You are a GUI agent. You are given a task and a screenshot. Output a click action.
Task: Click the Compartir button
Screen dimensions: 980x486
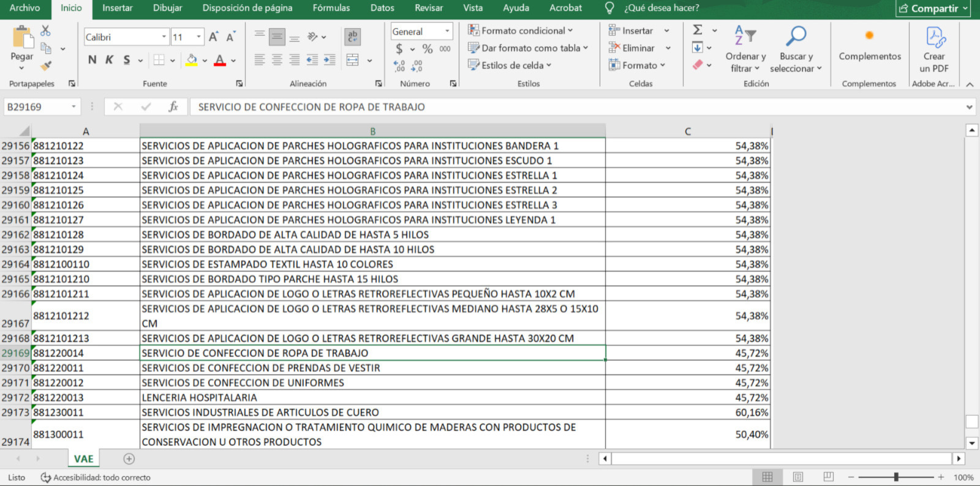(x=933, y=9)
